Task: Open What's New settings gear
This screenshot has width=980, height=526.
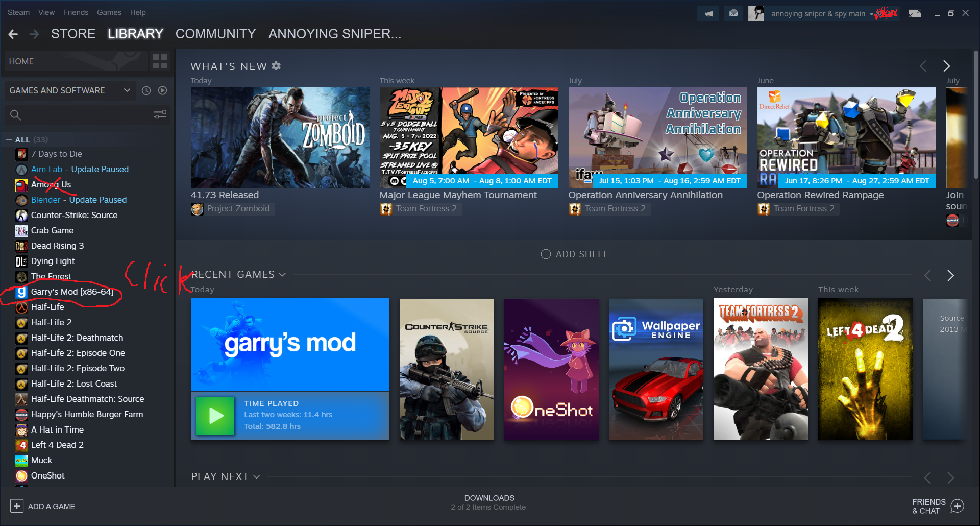Action: (x=276, y=66)
